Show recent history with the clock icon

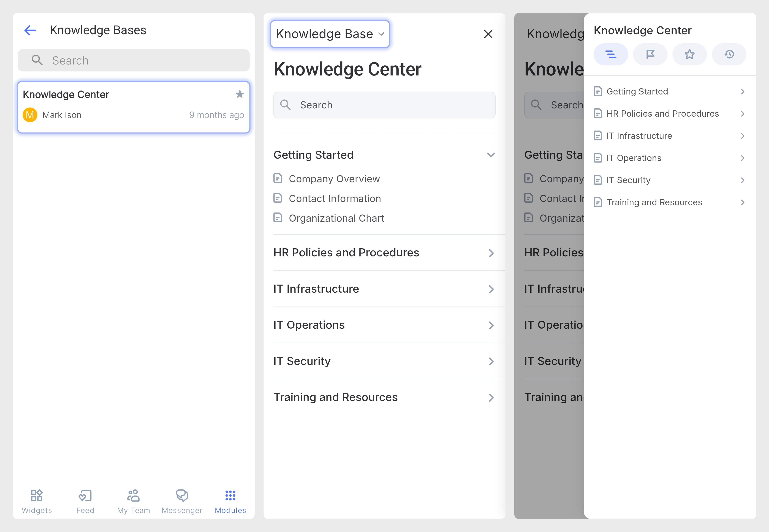[x=729, y=54]
